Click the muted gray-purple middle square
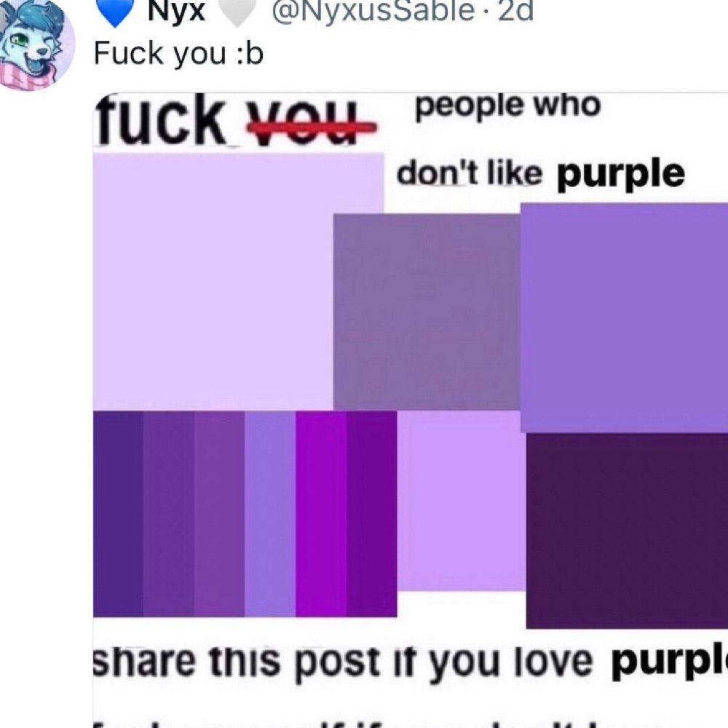Image resolution: width=728 pixels, height=728 pixels. [426, 312]
